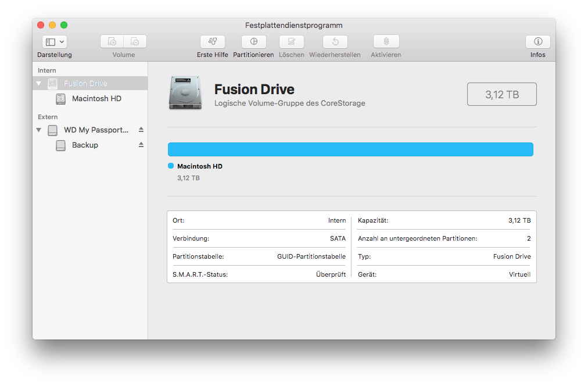This screenshot has width=588, height=386.
Task: Select the Backup volume in sidebar
Action: click(85, 145)
